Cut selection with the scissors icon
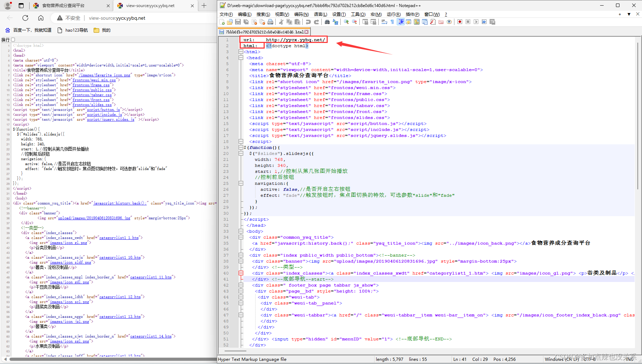 tap(281, 22)
